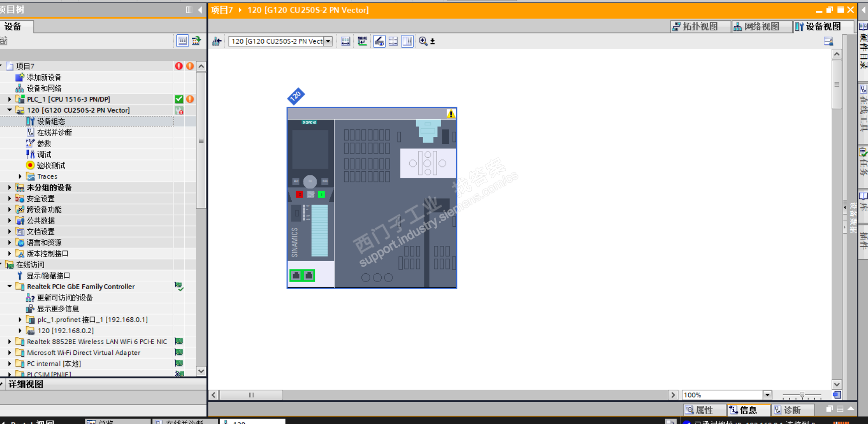Collapse the Realtek PCIe GbE Family Controller node
Viewport: 868px width, 424px height.
pos(9,287)
